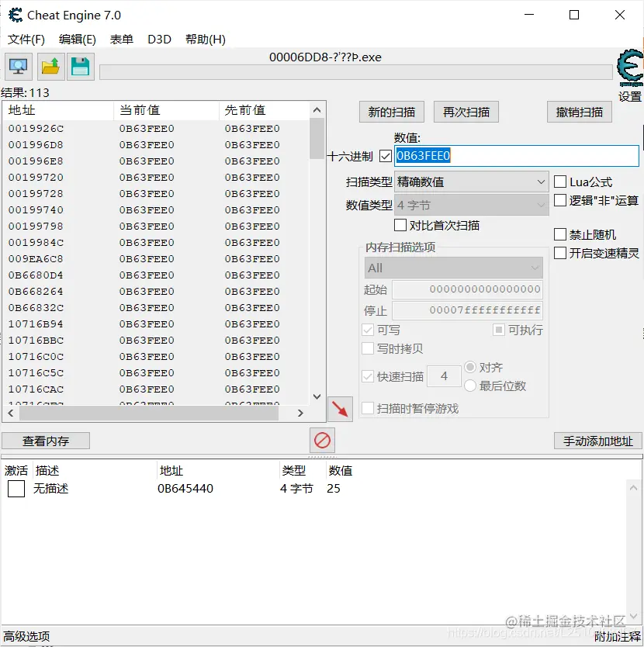
Task: Cancel the scan using red stop icon
Action: (321, 439)
